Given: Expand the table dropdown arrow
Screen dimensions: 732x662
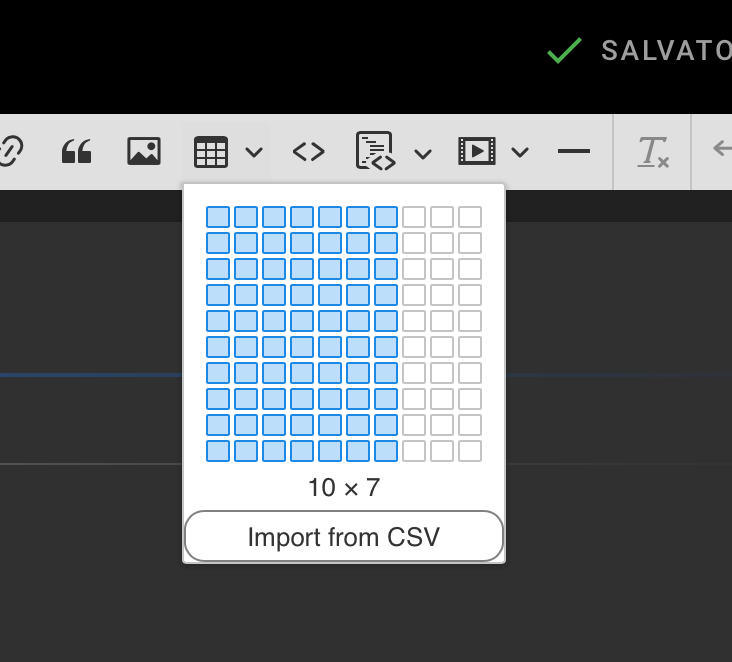Looking at the screenshot, I should tap(254, 152).
